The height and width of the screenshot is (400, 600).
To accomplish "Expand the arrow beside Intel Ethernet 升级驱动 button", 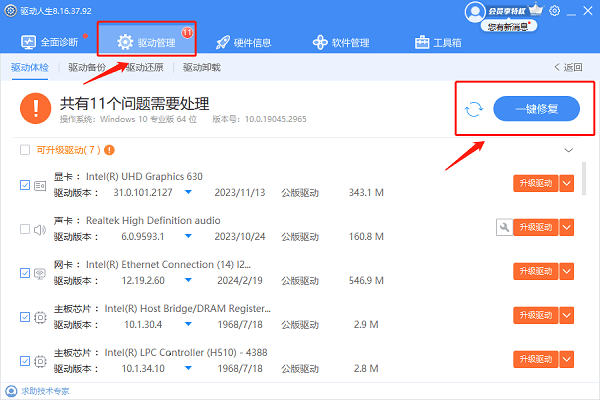I will pyautogui.click(x=567, y=272).
